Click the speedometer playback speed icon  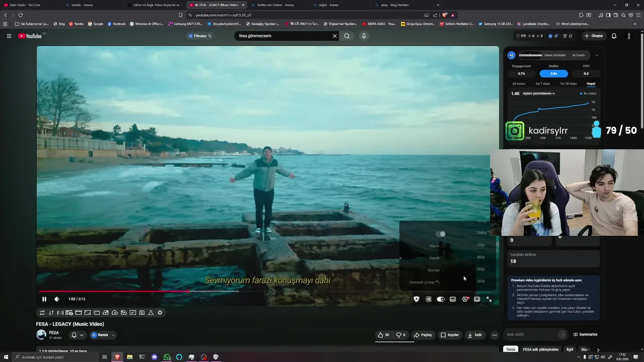115,313
